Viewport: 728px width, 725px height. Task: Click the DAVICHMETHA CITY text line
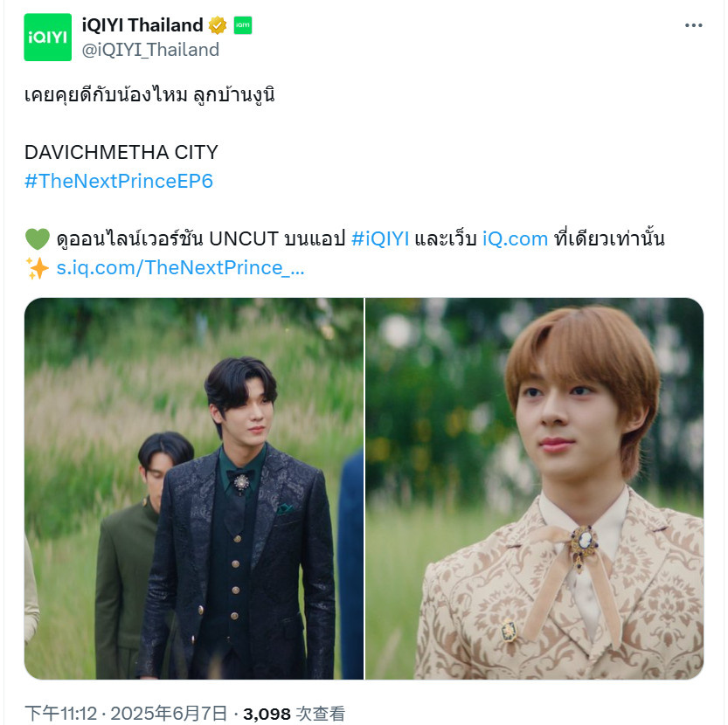tap(121, 152)
